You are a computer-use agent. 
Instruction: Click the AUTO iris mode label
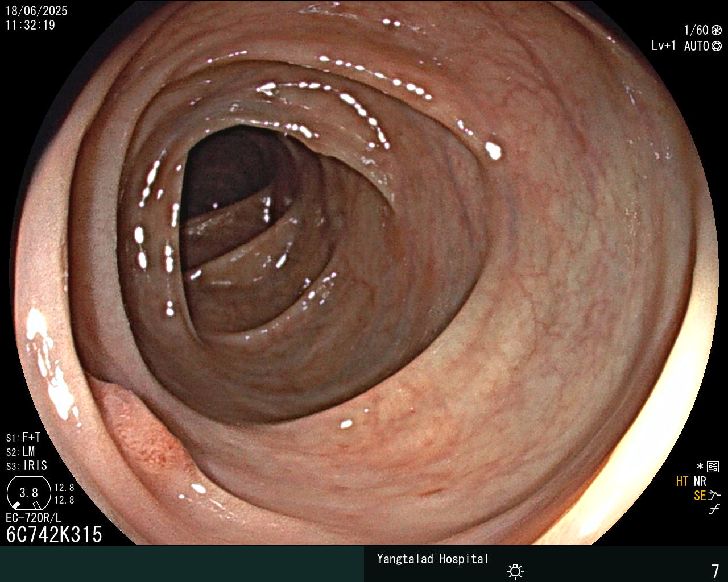pos(697,46)
